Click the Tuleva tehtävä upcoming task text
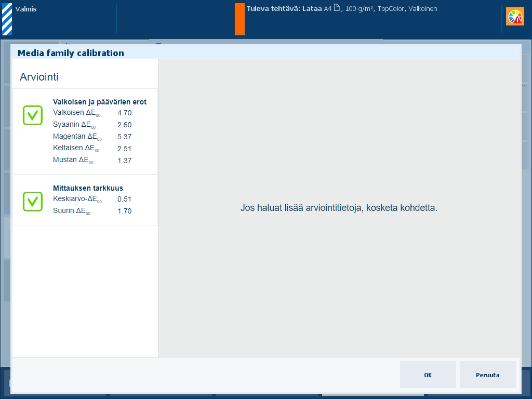The image size is (532, 399). point(342,9)
